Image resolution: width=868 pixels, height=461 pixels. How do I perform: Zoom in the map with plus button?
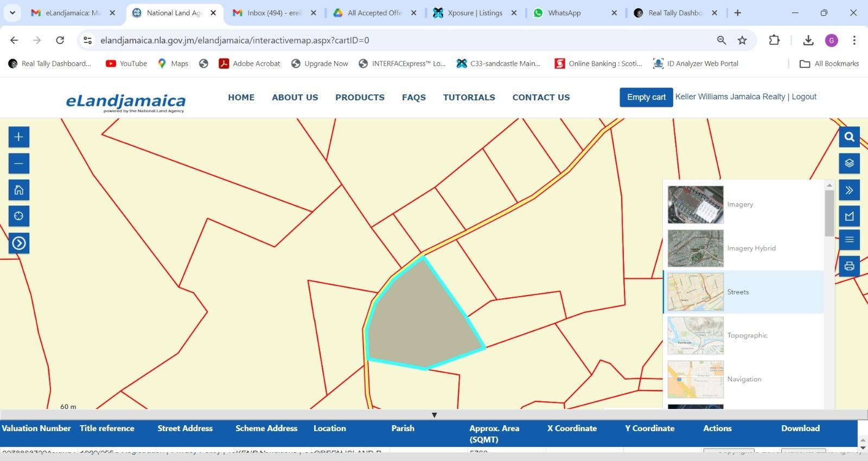tap(19, 137)
